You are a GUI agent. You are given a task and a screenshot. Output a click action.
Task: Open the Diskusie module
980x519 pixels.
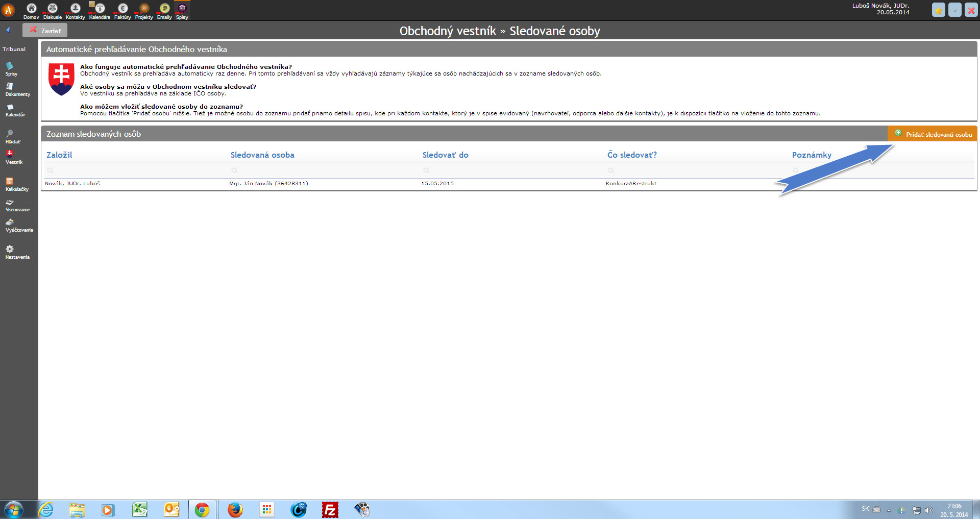click(x=53, y=11)
